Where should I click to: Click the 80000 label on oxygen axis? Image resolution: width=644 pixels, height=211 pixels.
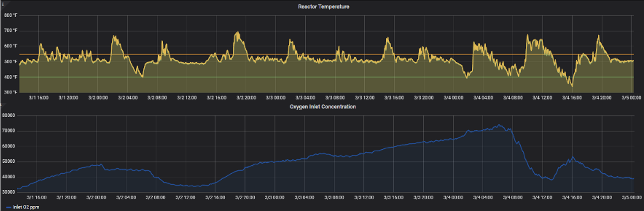pos(9,115)
